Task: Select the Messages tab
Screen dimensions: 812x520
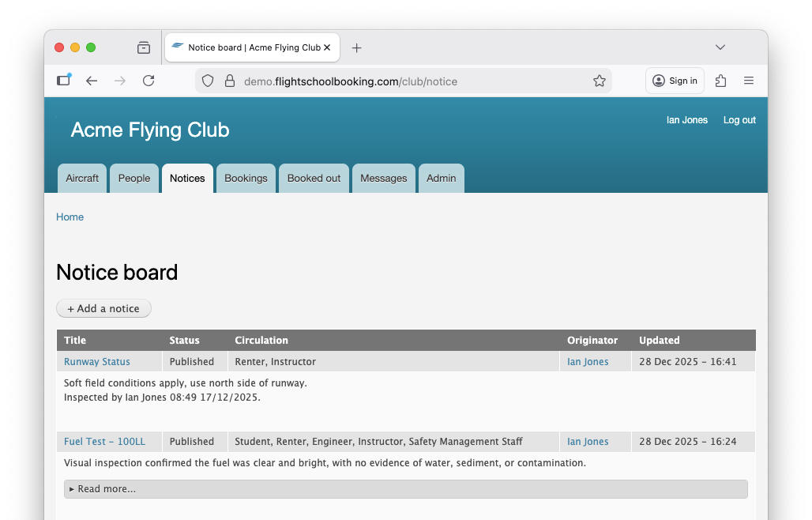Action: coord(383,178)
